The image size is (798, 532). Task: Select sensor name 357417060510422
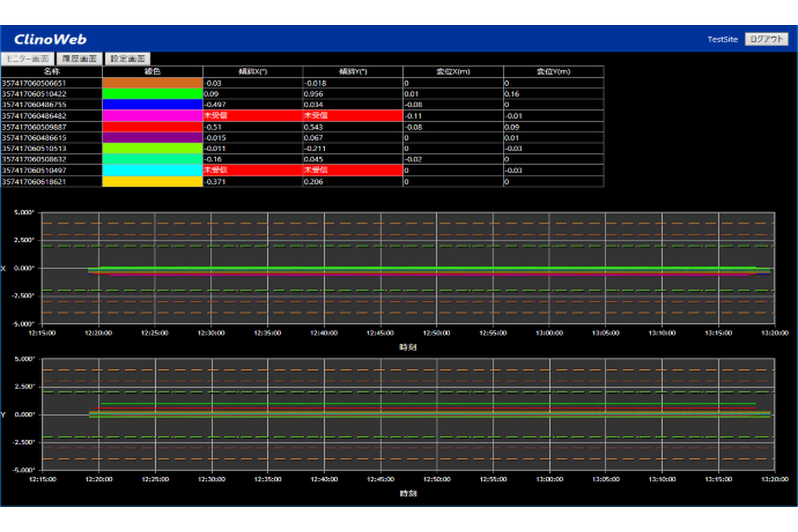click(34, 94)
